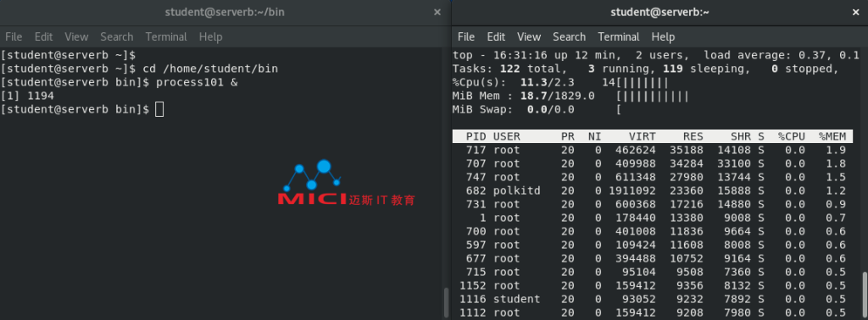Open Terminal menu in left terminal

point(166,37)
